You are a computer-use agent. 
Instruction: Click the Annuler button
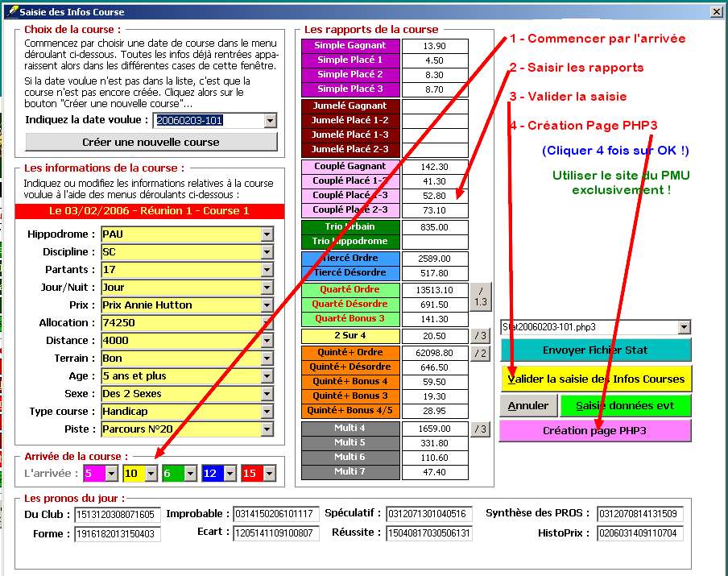[528, 406]
